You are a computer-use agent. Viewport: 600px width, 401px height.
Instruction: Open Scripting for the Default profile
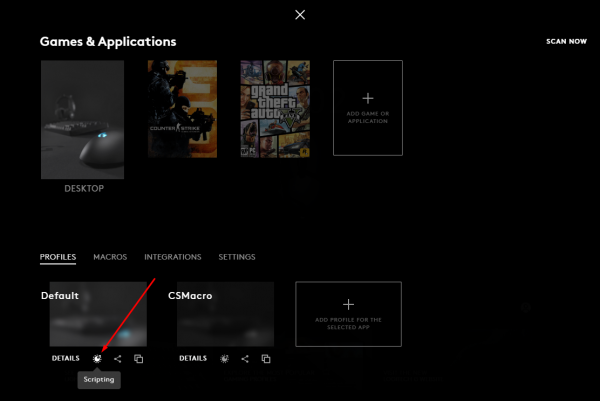coord(97,358)
